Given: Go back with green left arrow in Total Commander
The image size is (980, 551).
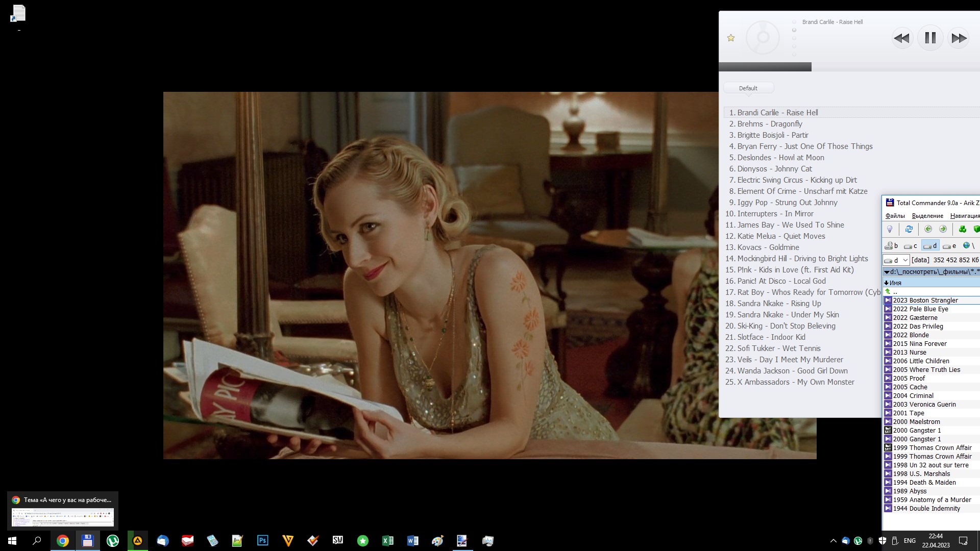Looking at the screenshot, I should (x=928, y=229).
